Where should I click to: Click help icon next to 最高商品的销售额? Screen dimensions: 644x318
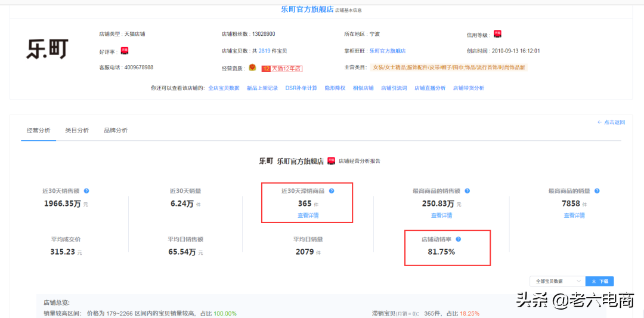467,191
